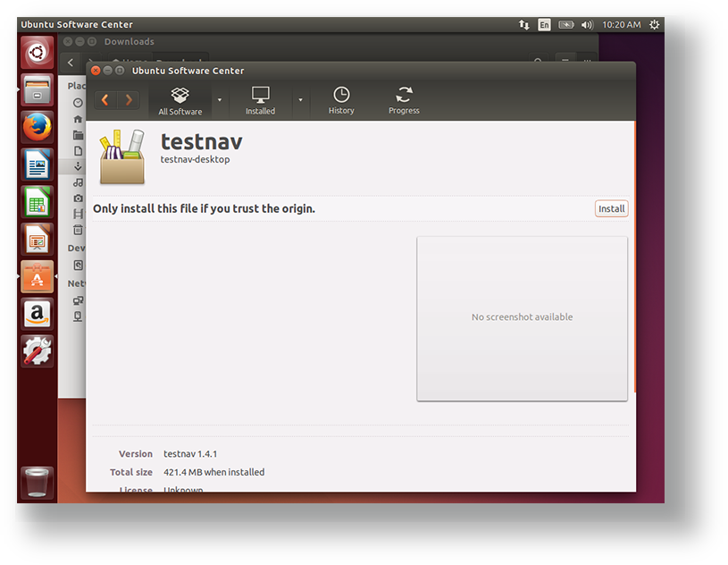Image resolution: width=728 pixels, height=565 pixels.
Task: Click the 'Only install this file' warning text
Action: [x=204, y=208]
